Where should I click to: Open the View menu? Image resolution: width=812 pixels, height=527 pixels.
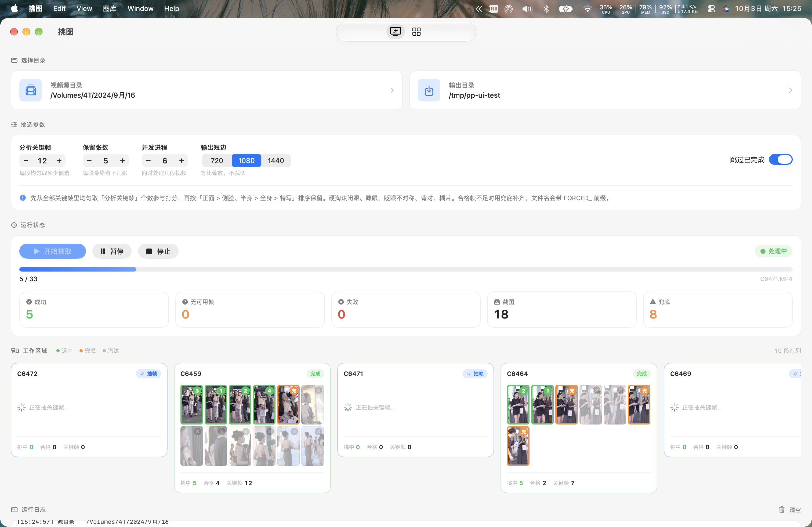84,9
